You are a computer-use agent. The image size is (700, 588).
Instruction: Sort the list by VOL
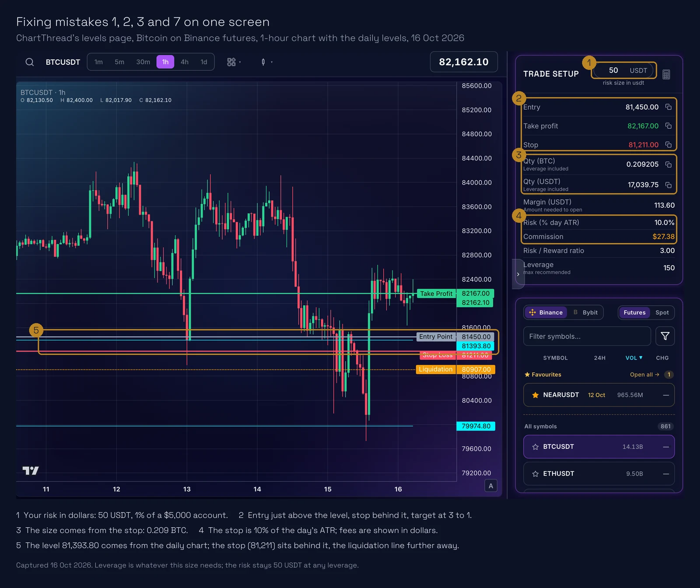[634, 358]
